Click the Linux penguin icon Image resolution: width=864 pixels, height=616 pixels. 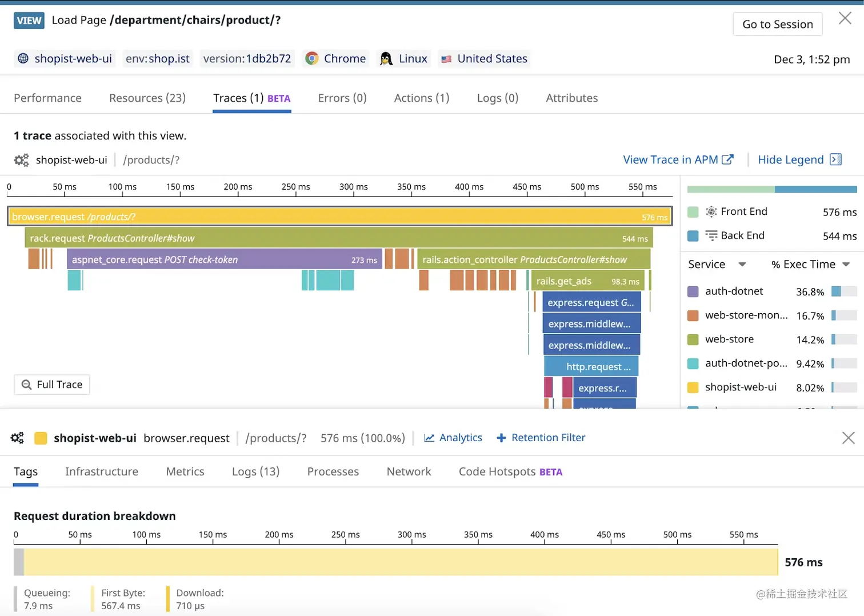pos(386,58)
